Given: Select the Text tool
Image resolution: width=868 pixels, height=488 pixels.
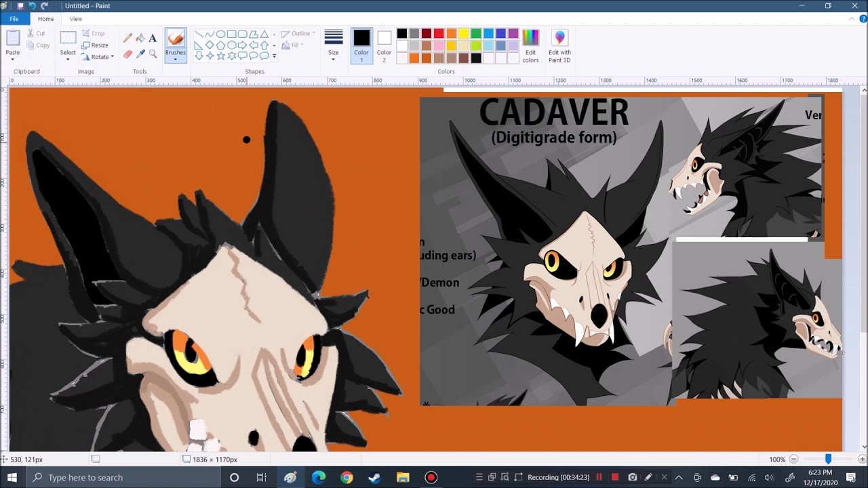Looking at the screenshot, I should pos(153,39).
